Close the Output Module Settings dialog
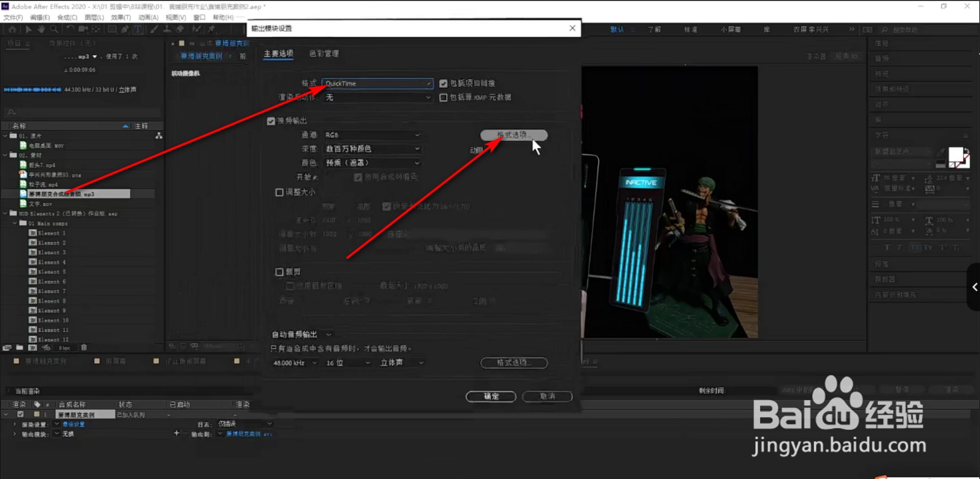The width and height of the screenshot is (980, 479). tap(572, 28)
